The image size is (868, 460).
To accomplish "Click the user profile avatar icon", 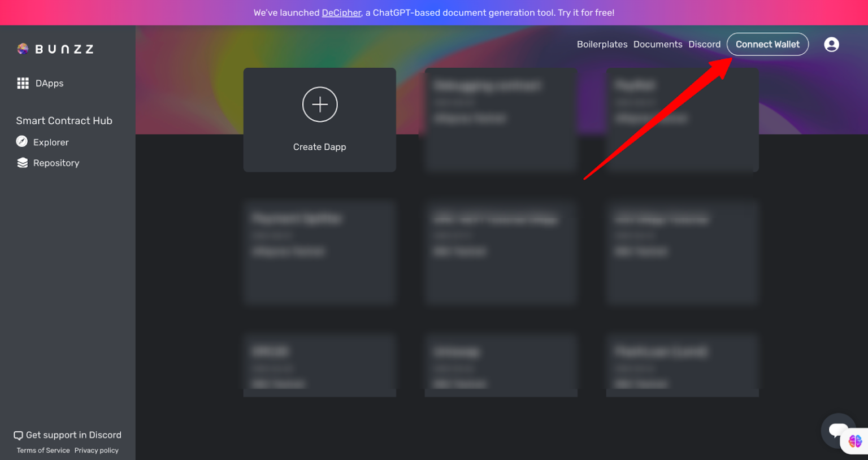I will tap(831, 44).
